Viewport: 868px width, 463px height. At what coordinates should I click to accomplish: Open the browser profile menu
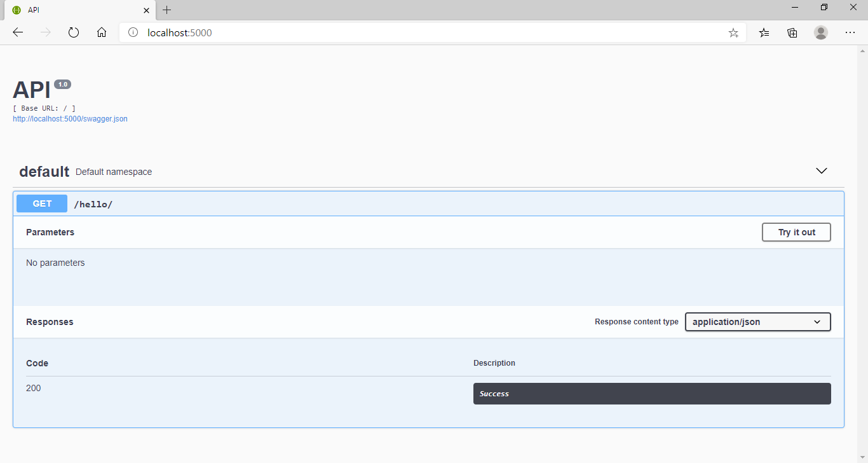click(821, 32)
